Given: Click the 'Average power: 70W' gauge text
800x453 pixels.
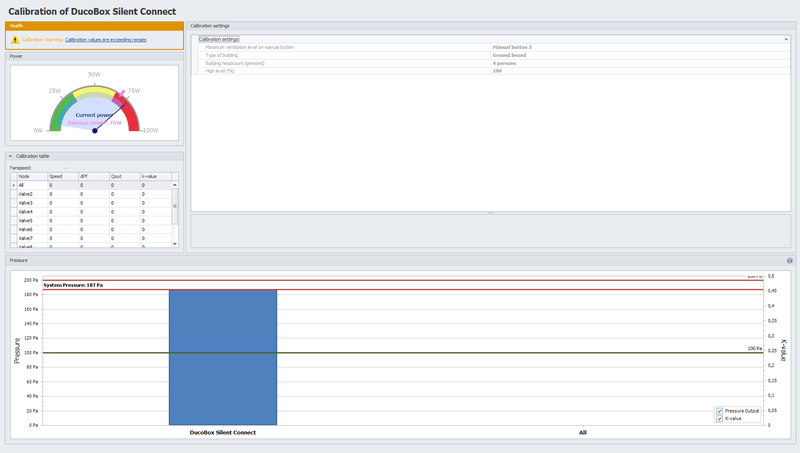Looking at the screenshot, I should (x=94, y=123).
